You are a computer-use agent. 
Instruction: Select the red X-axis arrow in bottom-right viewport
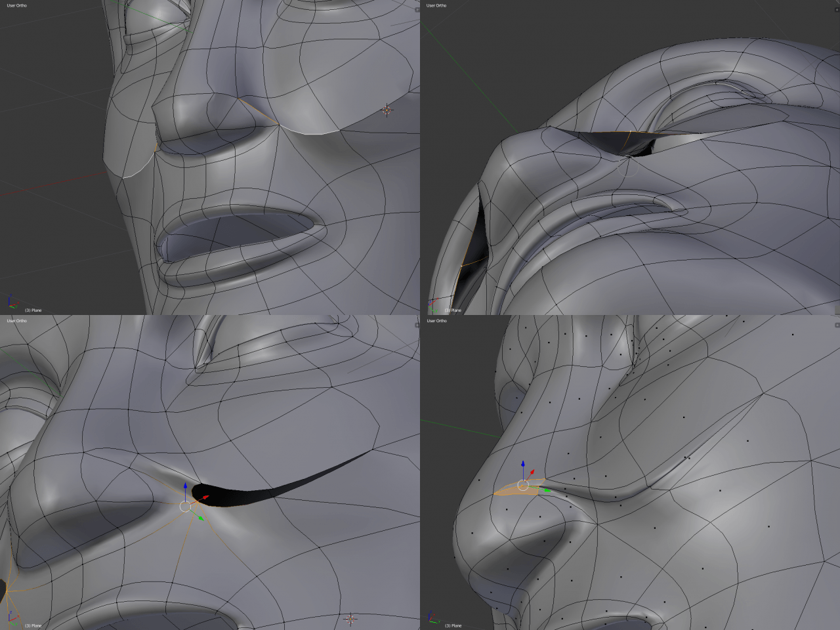(x=532, y=472)
